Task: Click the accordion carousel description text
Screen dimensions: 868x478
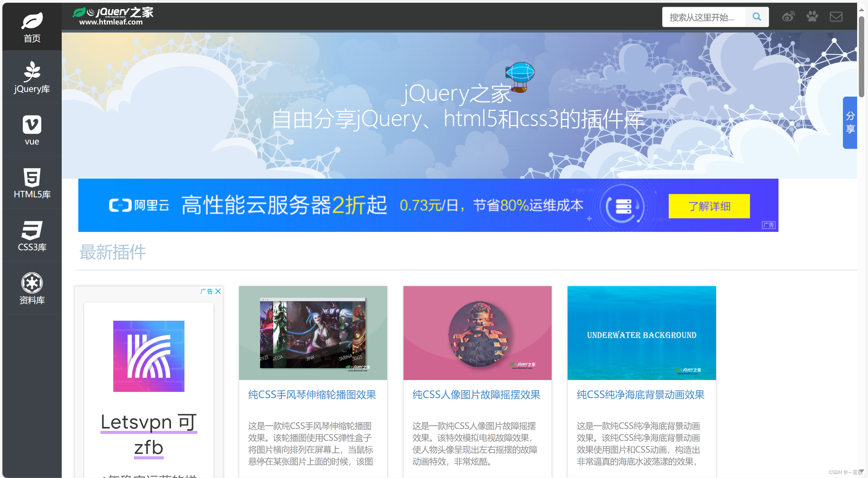Action: tap(311, 444)
